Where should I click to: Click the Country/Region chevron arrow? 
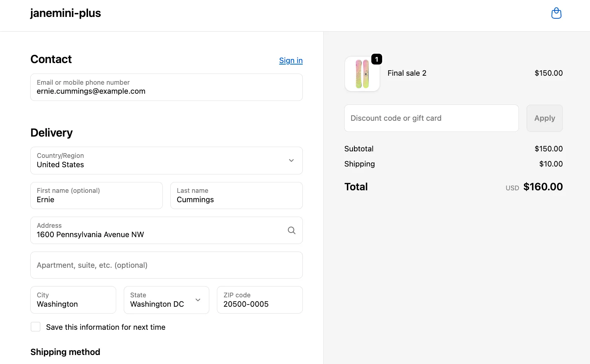[291, 161]
